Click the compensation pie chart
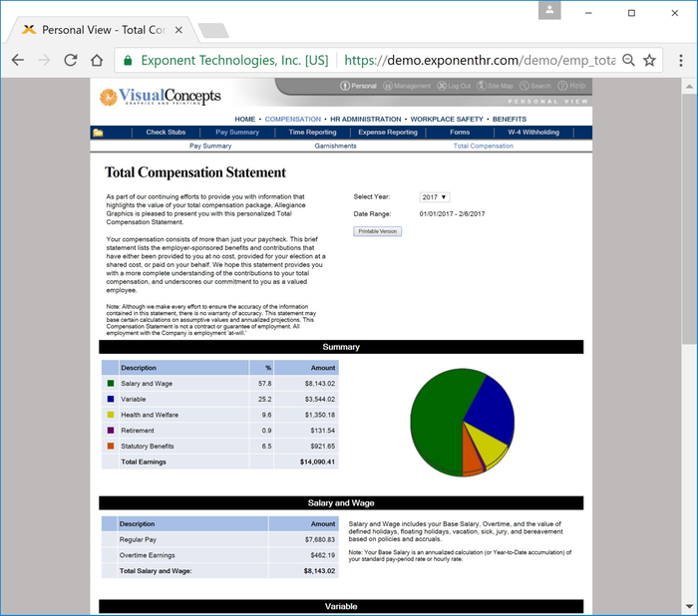 click(462, 423)
